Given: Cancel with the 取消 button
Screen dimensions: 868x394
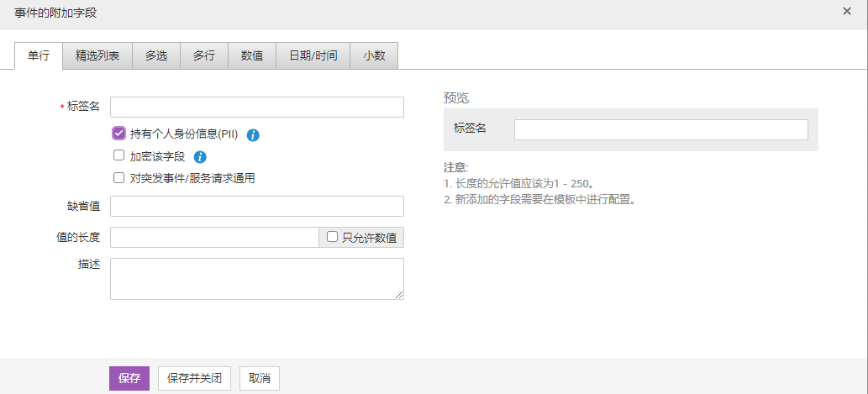Looking at the screenshot, I should pos(259,378).
